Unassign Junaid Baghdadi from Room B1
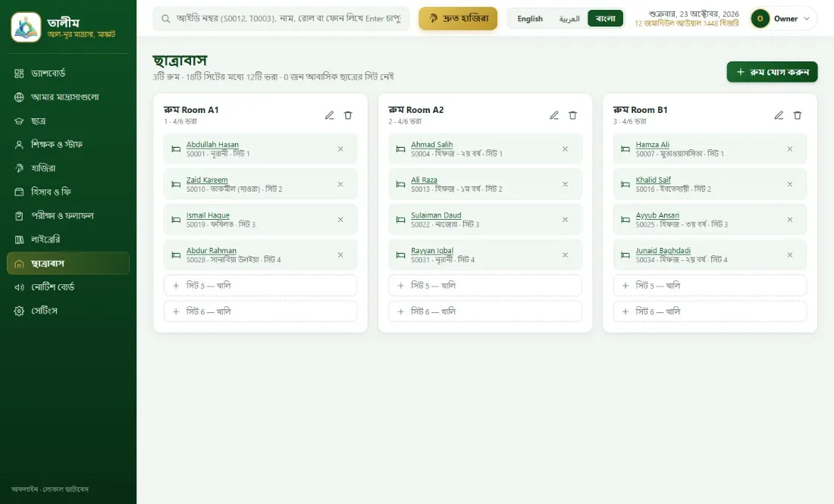Screen dimensions: 834x504 pos(790,255)
